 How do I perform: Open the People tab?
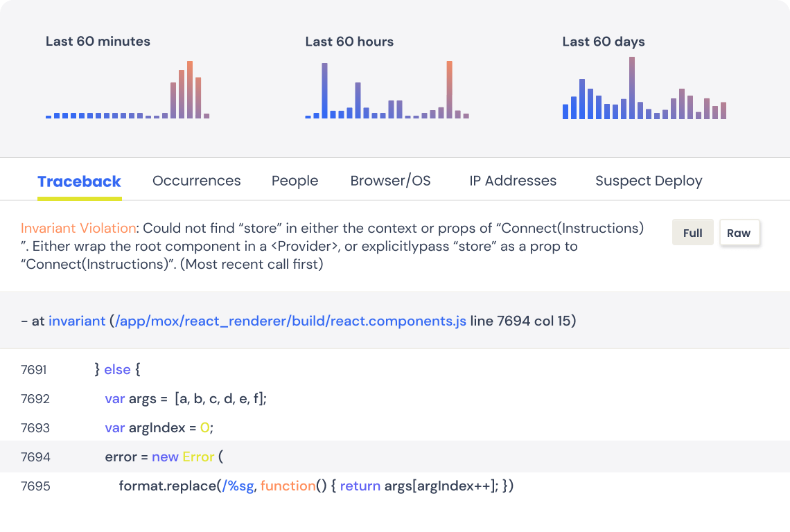tap(295, 181)
